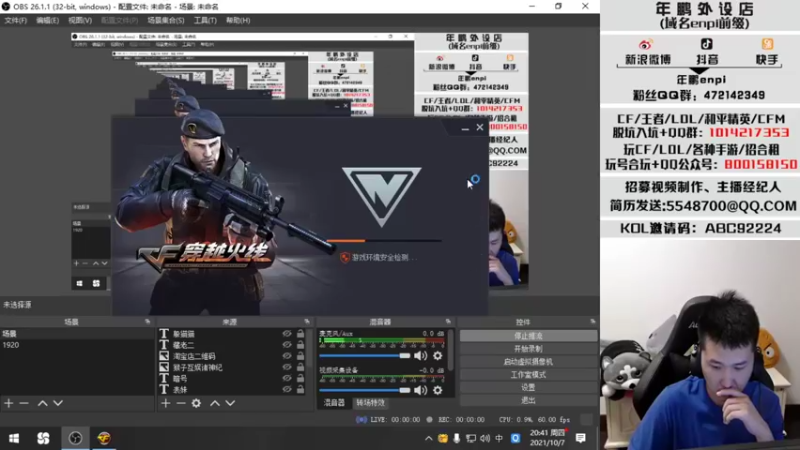Click 开始录制 to start recording
This screenshot has width=800, height=450.
click(528, 348)
